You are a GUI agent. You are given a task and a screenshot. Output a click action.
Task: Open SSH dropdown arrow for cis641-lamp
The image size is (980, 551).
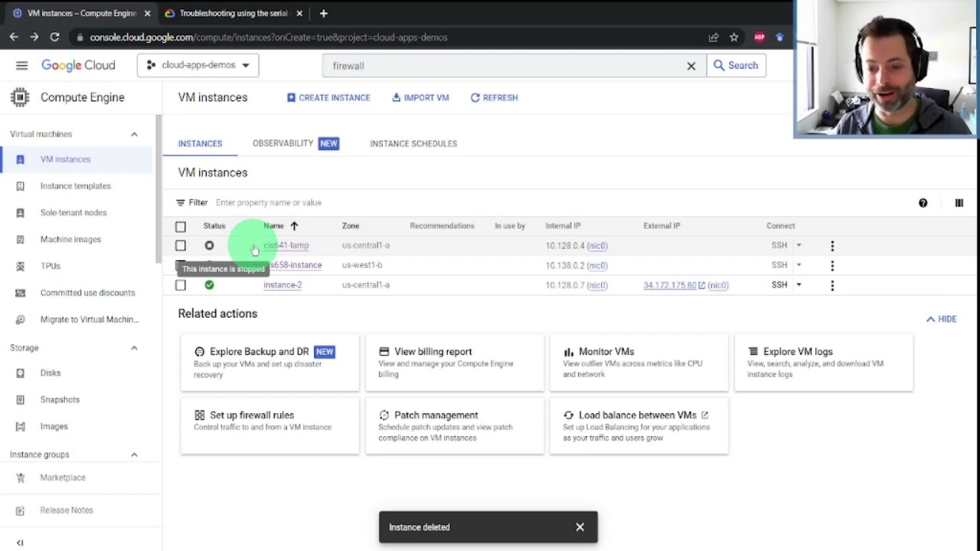pos(799,246)
